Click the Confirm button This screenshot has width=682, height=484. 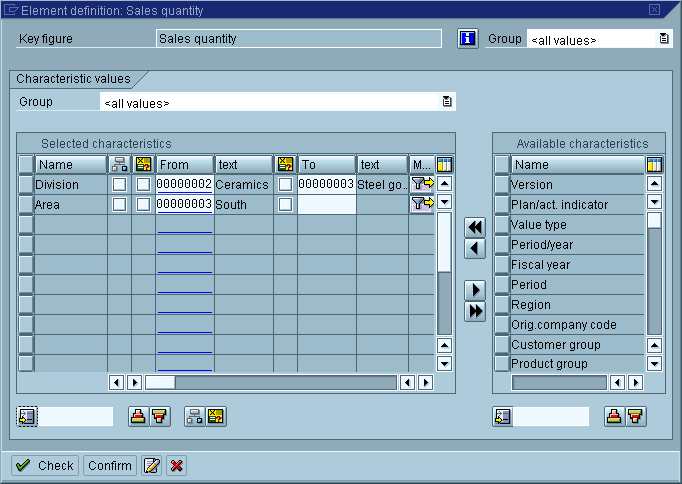110,466
